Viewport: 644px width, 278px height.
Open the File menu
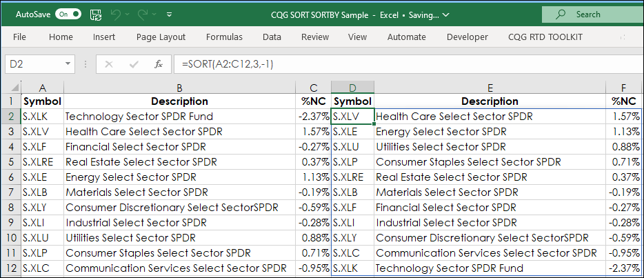coord(19,37)
